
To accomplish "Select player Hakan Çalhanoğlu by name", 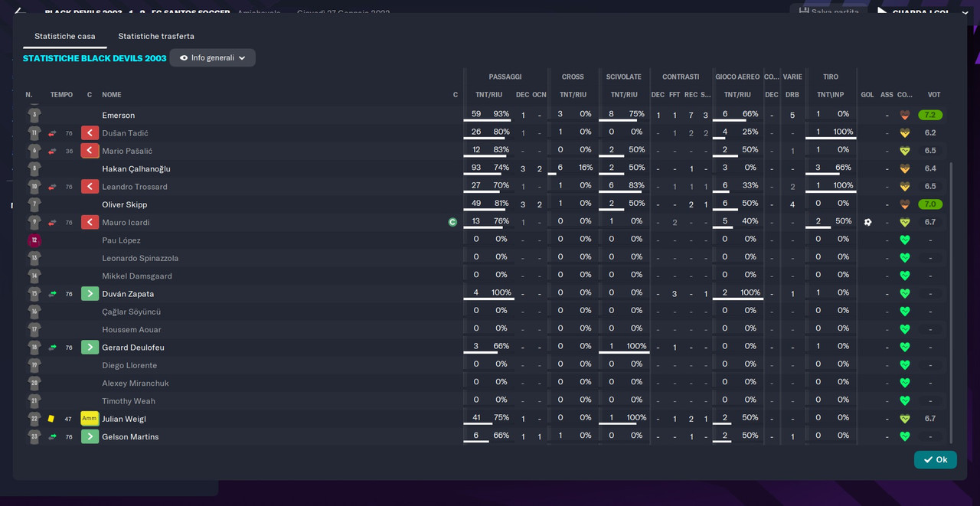I will [136, 169].
